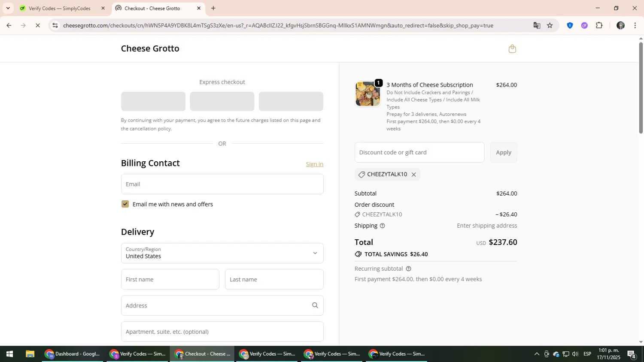Image resolution: width=644 pixels, height=362 pixels.
Task: Focus the First name field
Action: (x=170, y=279)
